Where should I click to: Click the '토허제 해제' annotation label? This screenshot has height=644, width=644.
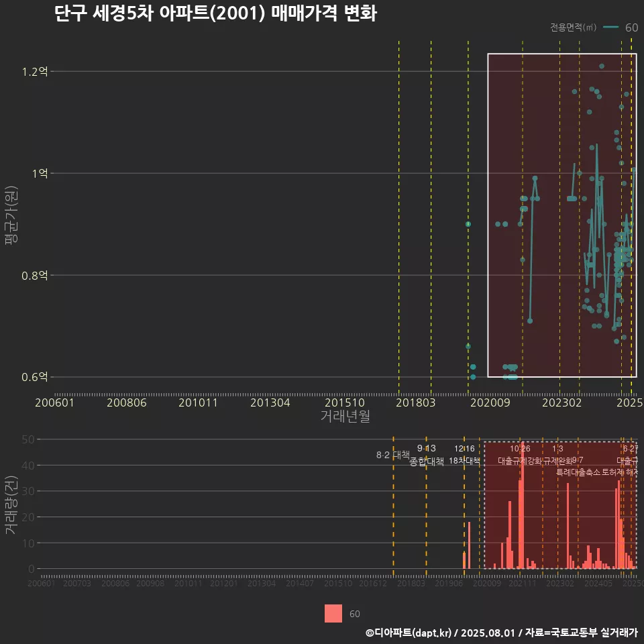(620, 472)
